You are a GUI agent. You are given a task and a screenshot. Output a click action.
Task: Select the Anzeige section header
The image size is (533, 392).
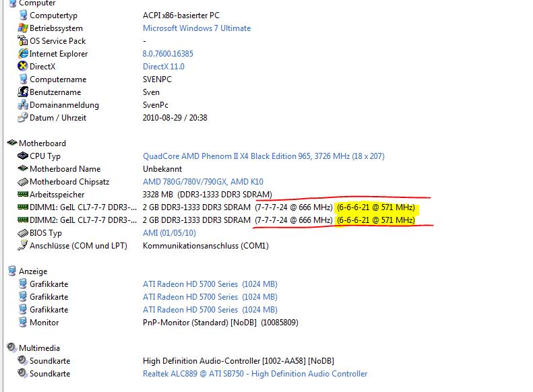[33, 271]
